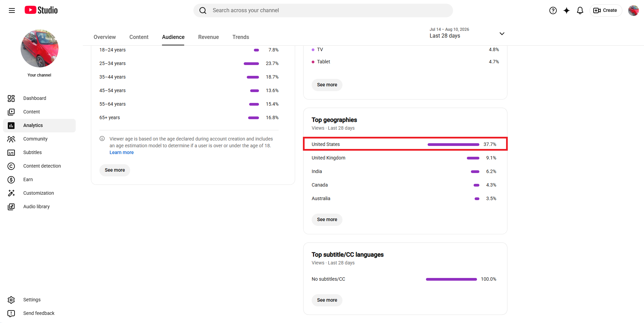
Task: Open the Trends tab
Action: click(x=241, y=37)
